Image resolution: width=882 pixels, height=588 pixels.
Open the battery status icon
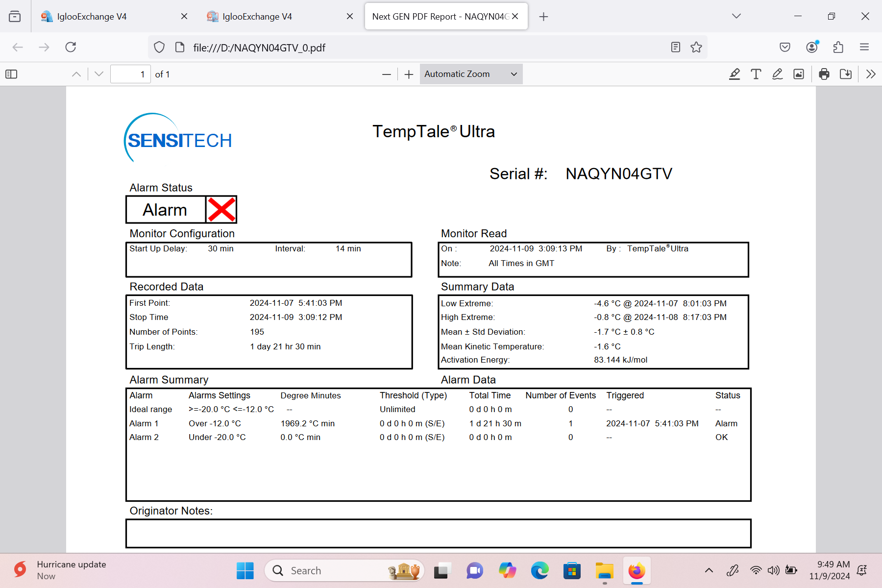coord(791,570)
